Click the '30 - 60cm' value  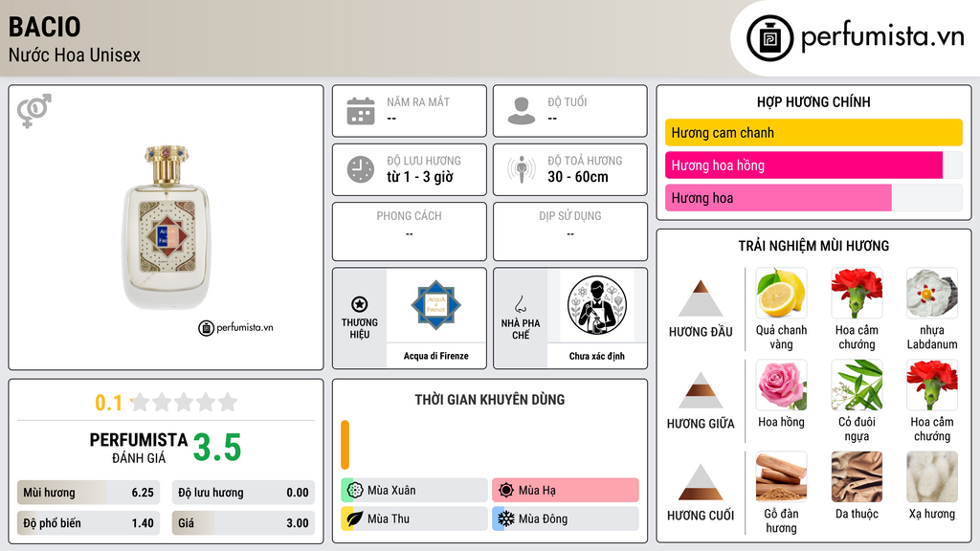pos(577,177)
